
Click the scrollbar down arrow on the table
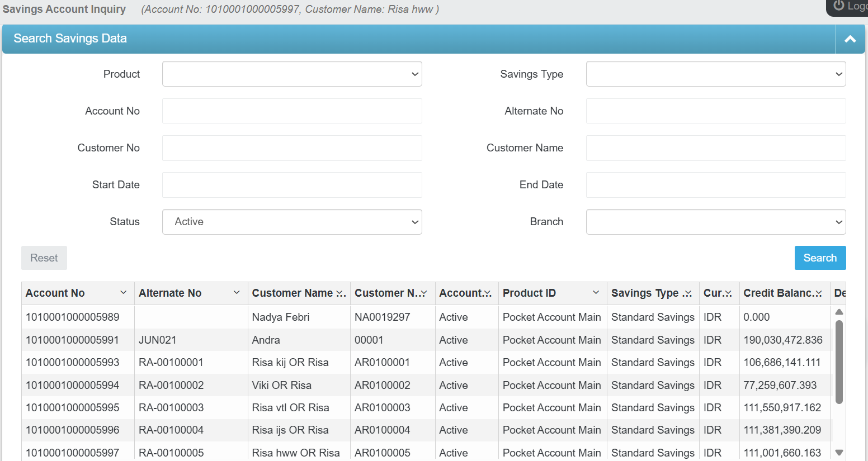(839, 453)
